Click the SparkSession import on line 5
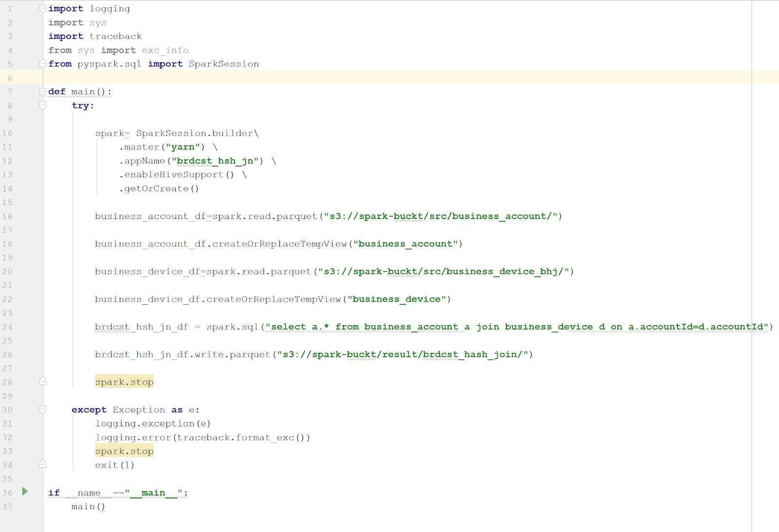 [223, 64]
